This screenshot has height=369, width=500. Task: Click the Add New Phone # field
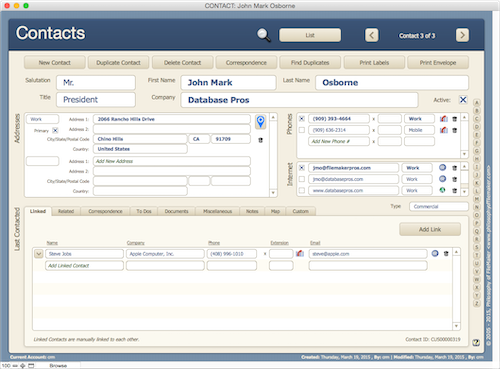[339, 141]
